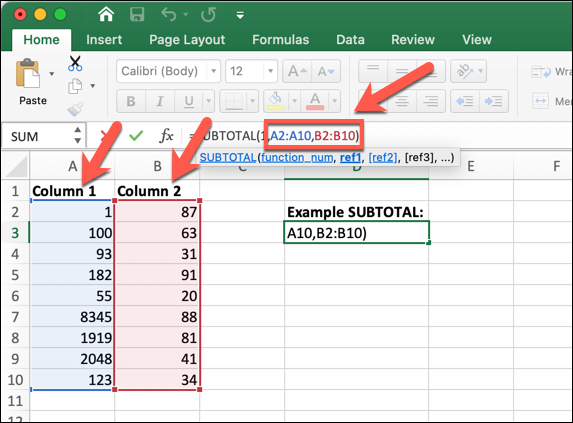Click the Select All corner triangle
The image size is (573, 423).
[x=16, y=166]
